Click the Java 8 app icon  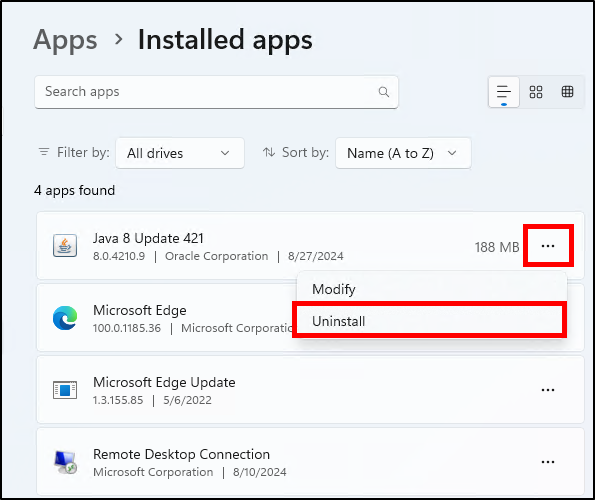click(65, 245)
